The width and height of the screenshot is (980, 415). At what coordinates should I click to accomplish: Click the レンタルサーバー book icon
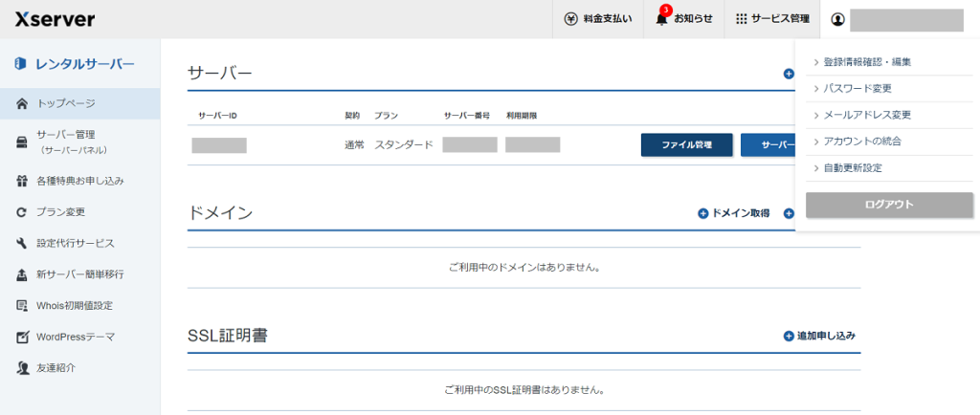20,64
